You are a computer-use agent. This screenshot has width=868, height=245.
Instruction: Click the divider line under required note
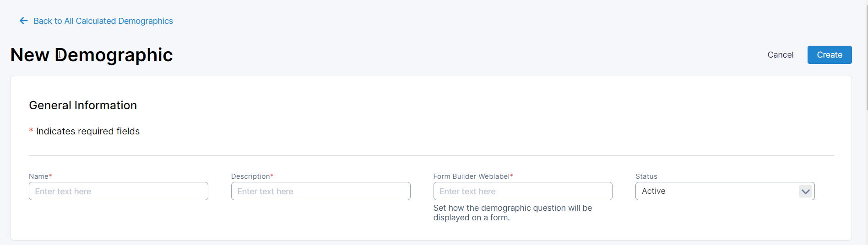click(431, 155)
